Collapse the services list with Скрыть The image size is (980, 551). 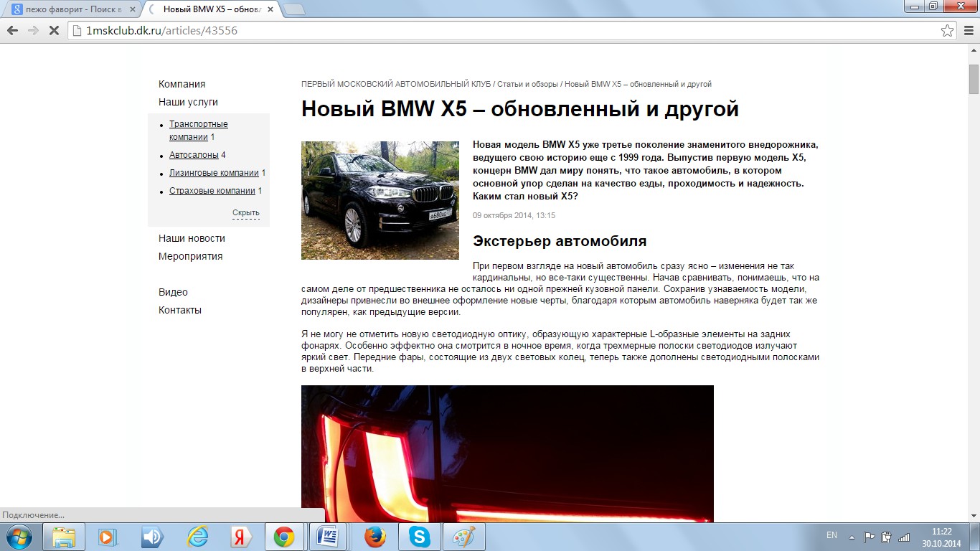pos(246,213)
